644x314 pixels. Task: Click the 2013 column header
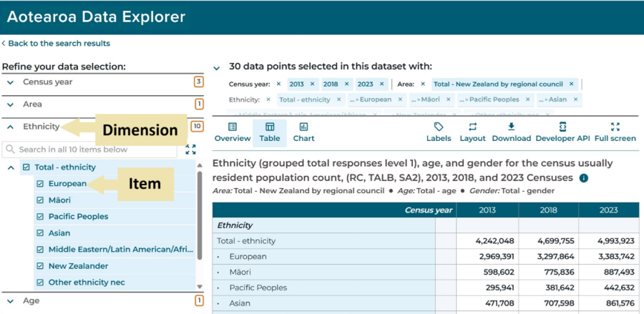pyautogui.click(x=487, y=210)
